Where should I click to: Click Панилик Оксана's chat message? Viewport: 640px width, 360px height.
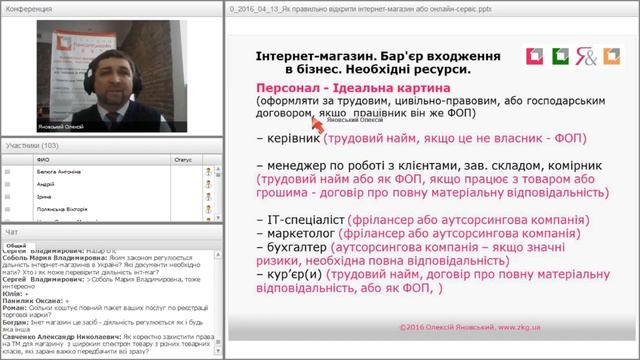coord(36,300)
